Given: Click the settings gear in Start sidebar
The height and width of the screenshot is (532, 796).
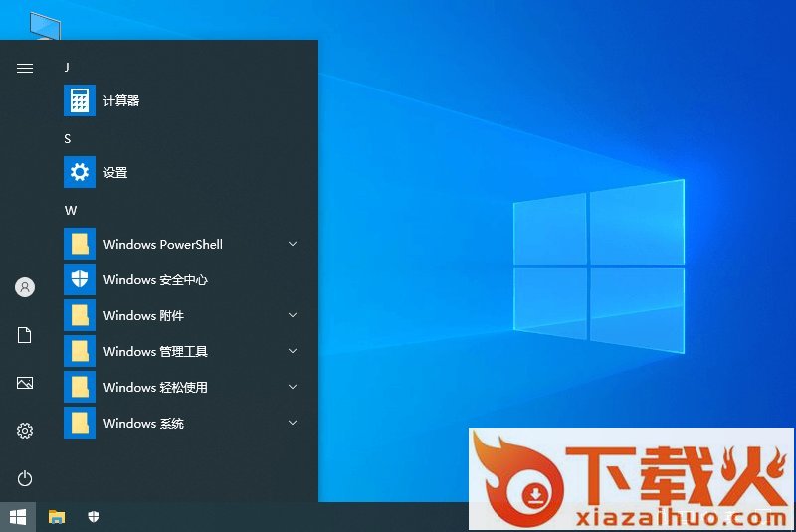Looking at the screenshot, I should pos(25,431).
